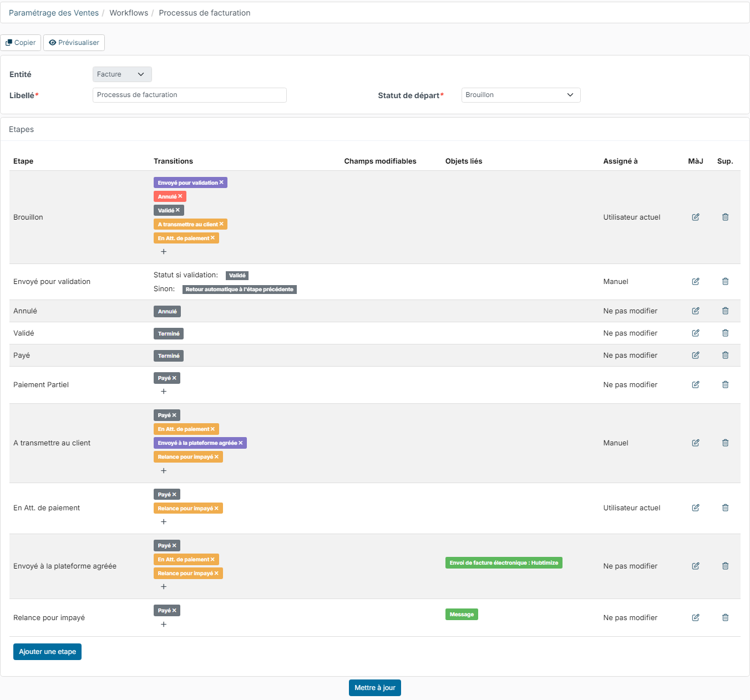Image resolution: width=750 pixels, height=700 pixels.
Task: Edit the Envoyé pour validation step
Action: tap(695, 282)
